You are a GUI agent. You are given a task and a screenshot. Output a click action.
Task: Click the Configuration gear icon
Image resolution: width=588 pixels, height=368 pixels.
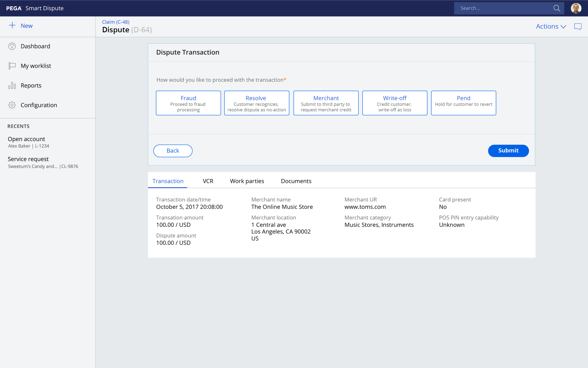click(12, 105)
